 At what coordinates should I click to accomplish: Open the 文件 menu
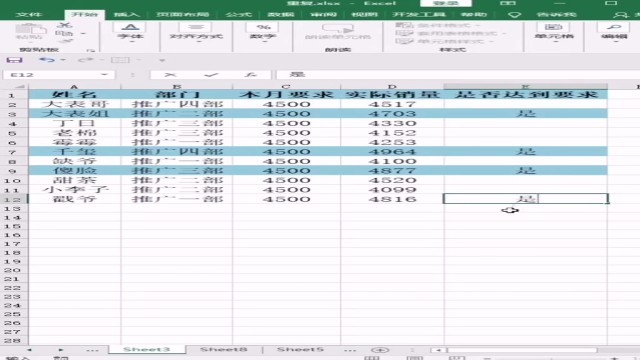[x=29, y=15]
